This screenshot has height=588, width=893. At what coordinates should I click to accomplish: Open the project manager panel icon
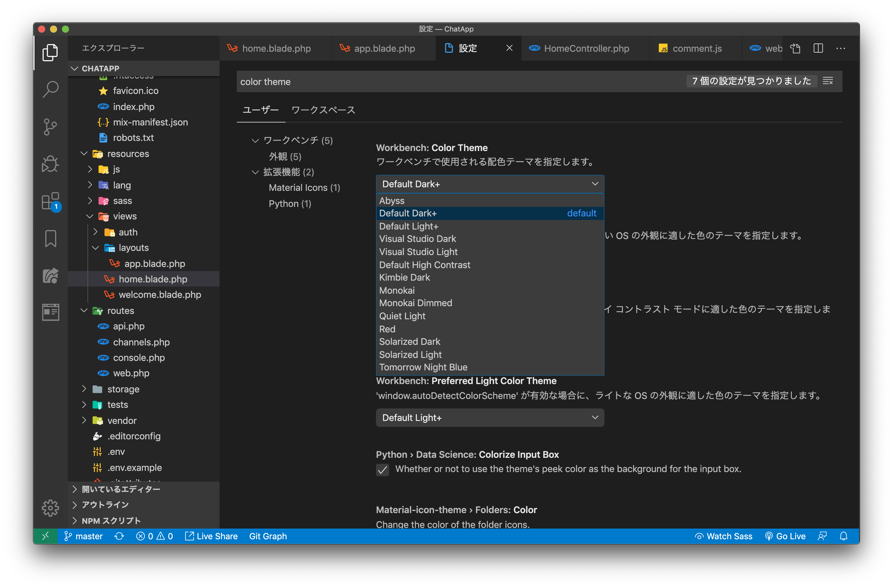[x=50, y=312]
